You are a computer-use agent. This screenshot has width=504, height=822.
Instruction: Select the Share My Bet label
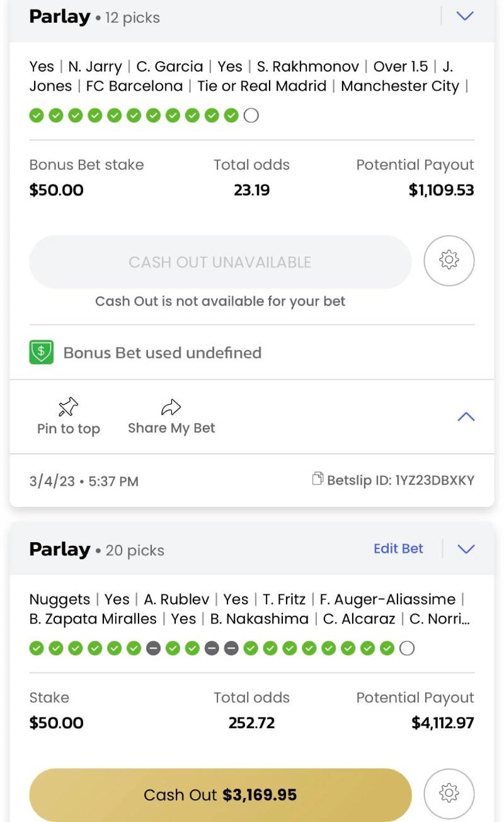tap(171, 429)
